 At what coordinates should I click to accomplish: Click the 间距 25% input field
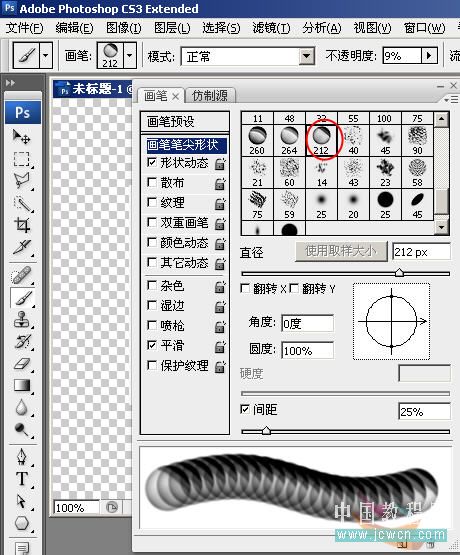tap(425, 412)
